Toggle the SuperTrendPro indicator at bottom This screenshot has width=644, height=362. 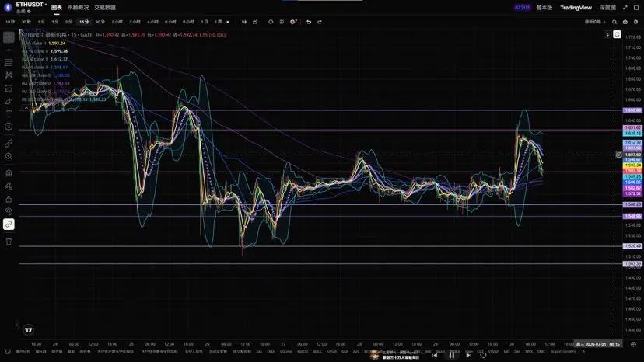[563, 351]
